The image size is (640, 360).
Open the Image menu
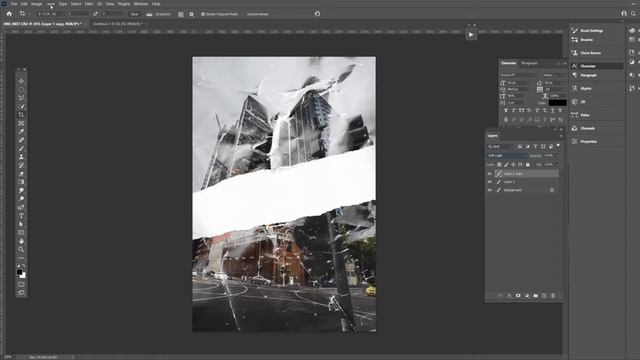click(x=36, y=4)
